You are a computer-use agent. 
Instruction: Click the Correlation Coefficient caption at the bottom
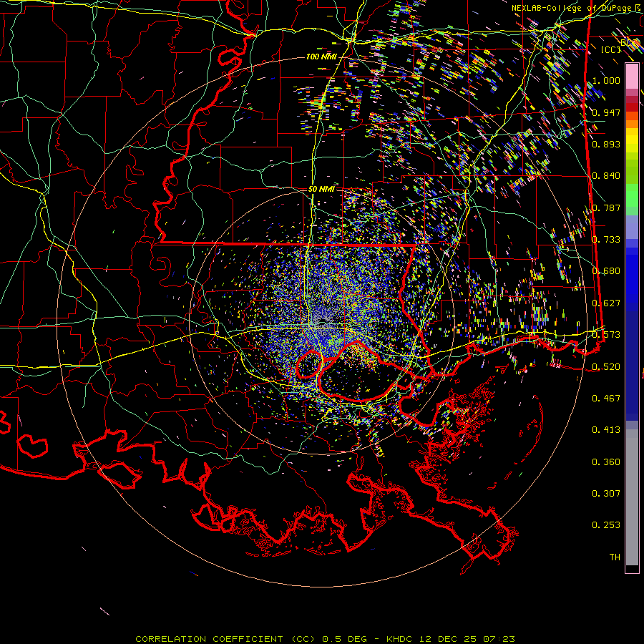(x=325, y=639)
